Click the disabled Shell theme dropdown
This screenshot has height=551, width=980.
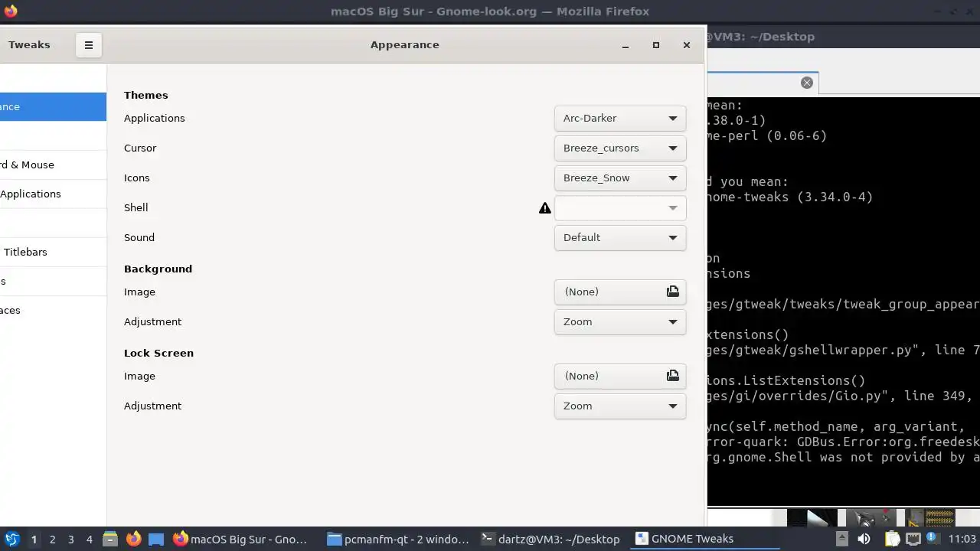click(620, 208)
